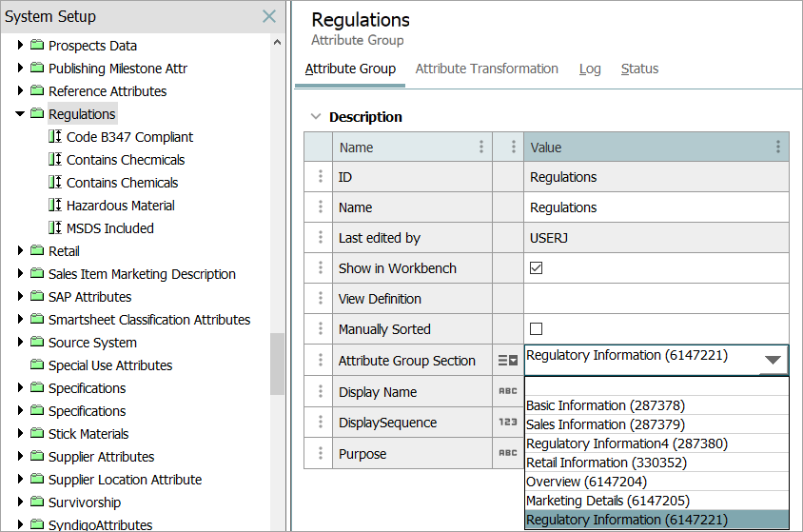
Task: Check the Manually Sorted checkbox
Action: [537, 328]
